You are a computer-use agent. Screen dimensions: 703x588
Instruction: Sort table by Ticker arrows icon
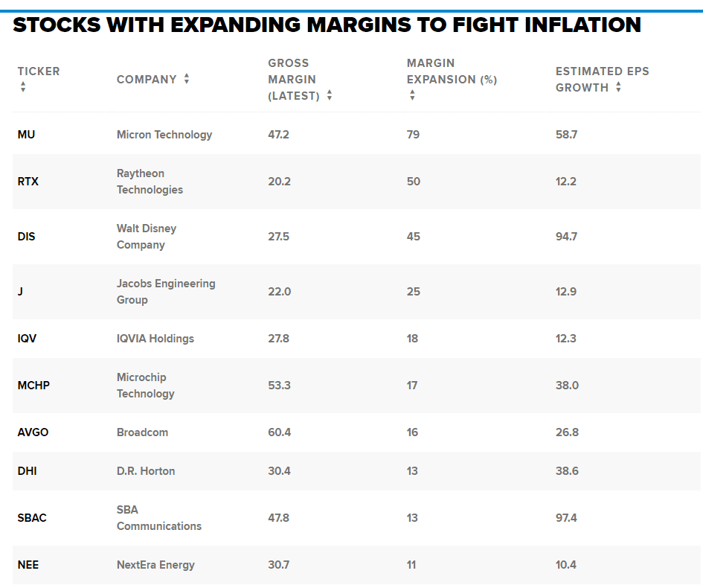pyautogui.click(x=23, y=87)
